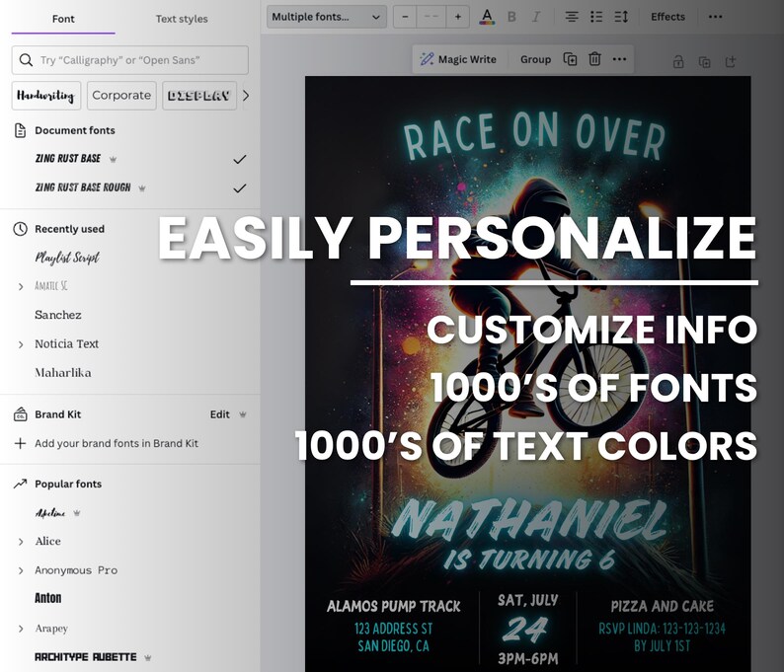Choose Maharlika font

click(63, 373)
